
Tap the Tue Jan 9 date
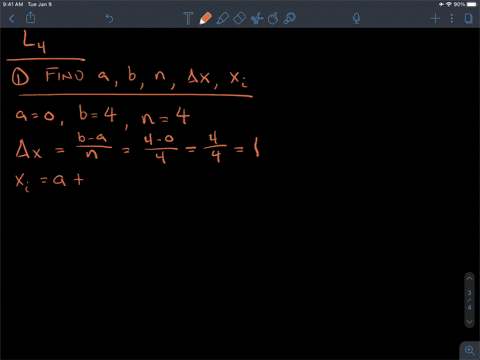coord(40,4)
